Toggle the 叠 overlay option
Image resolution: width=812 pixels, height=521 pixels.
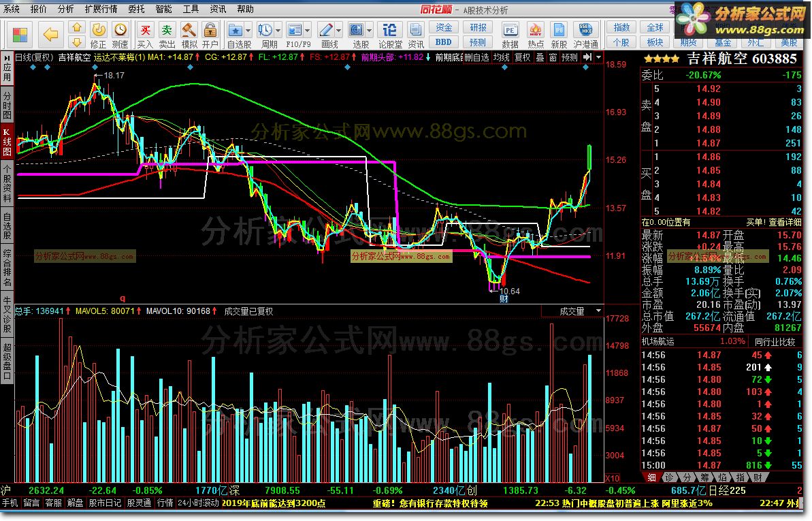540,57
